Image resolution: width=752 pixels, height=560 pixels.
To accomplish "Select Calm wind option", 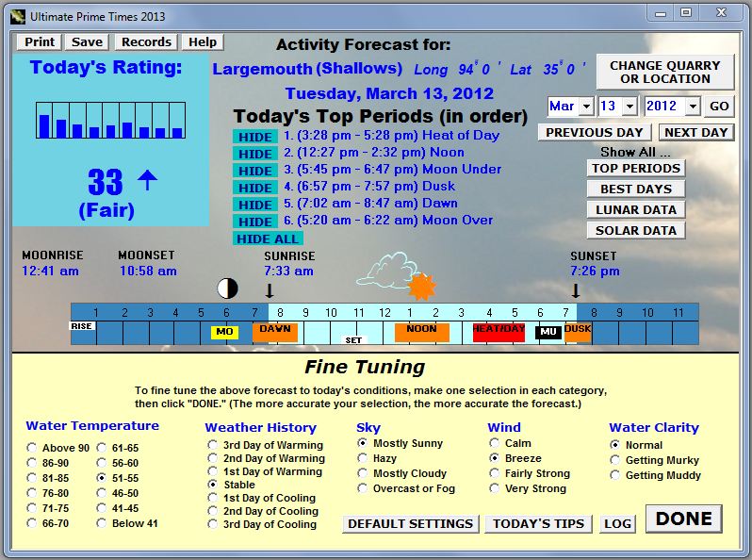I will pos(494,443).
